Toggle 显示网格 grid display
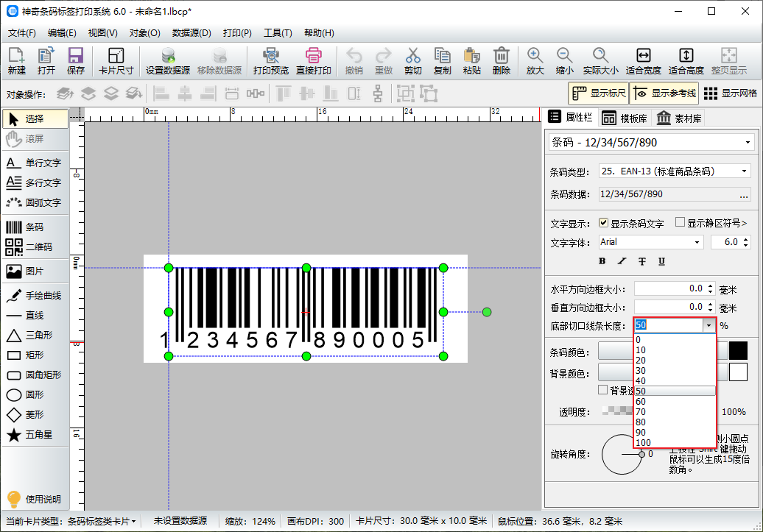 (x=731, y=93)
